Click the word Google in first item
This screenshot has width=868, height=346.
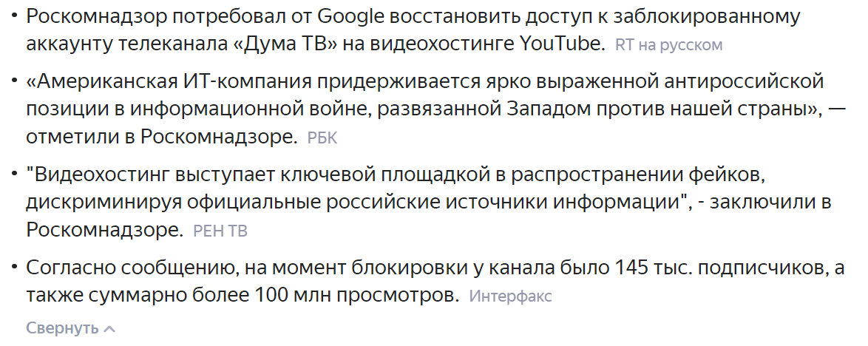(x=350, y=17)
